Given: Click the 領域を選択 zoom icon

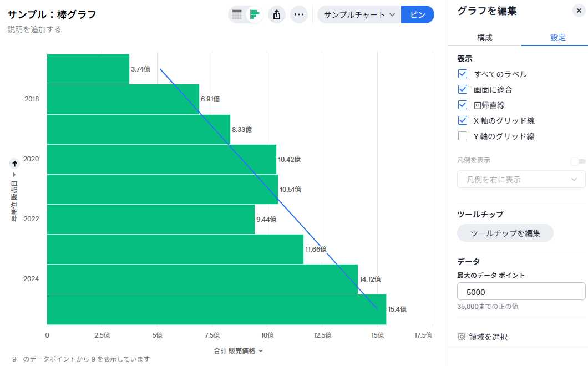Looking at the screenshot, I should [462, 337].
